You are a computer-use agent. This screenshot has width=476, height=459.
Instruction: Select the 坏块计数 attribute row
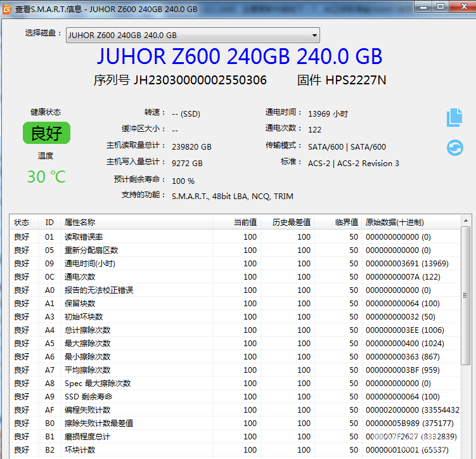click(x=80, y=450)
